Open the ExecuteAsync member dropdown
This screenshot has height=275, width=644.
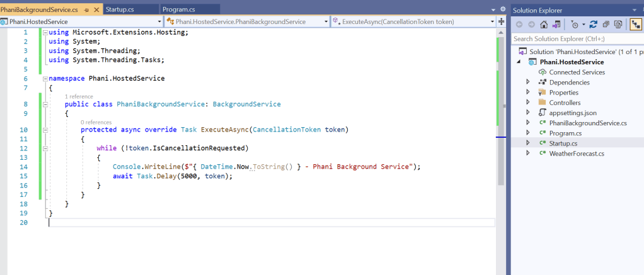pos(413,21)
